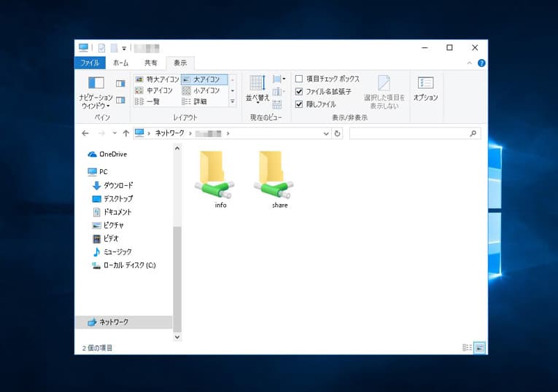The width and height of the screenshot is (558, 392).
Task: Open the blue help question mark icon
Action: point(481,63)
